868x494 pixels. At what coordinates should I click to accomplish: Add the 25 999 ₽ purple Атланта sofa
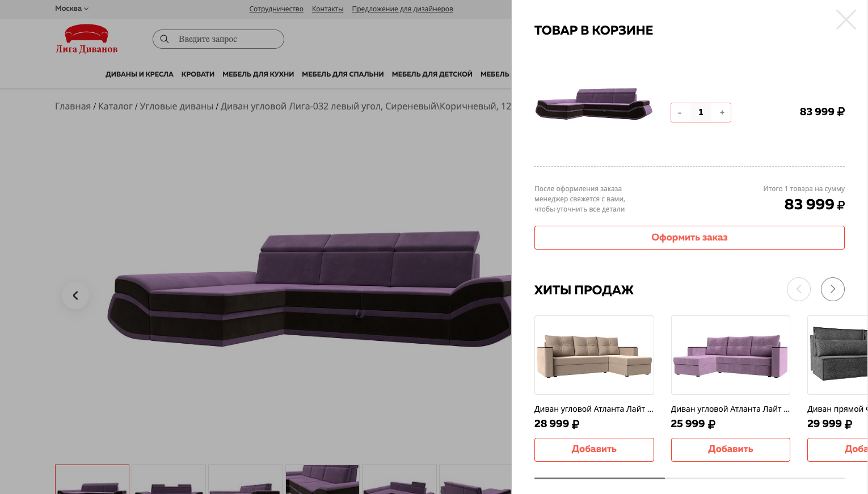click(x=730, y=449)
